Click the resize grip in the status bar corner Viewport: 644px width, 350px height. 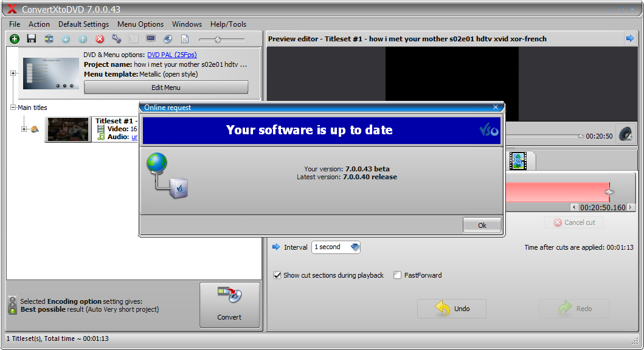pos(635,340)
